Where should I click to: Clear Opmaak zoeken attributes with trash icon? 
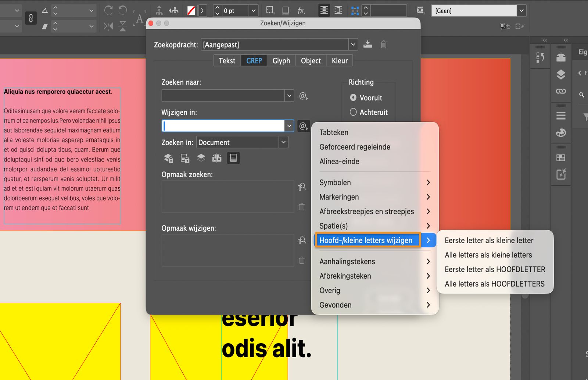click(302, 207)
